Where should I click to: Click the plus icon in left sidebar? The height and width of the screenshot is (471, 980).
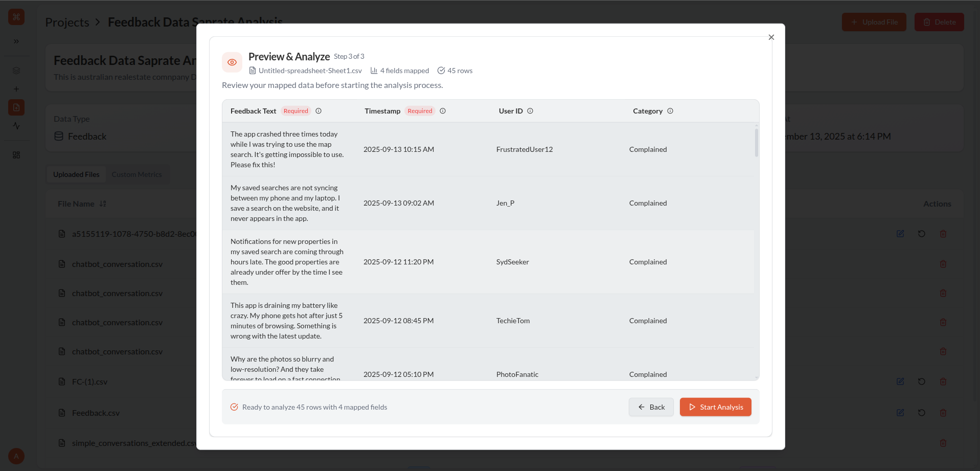click(16, 89)
